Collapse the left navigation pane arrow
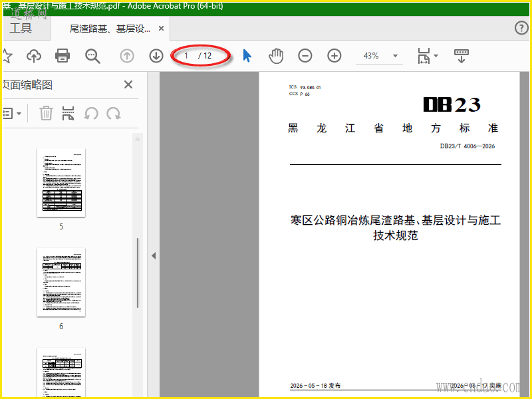The image size is (532, 399). pyautogui.click(x=154, y=255)
